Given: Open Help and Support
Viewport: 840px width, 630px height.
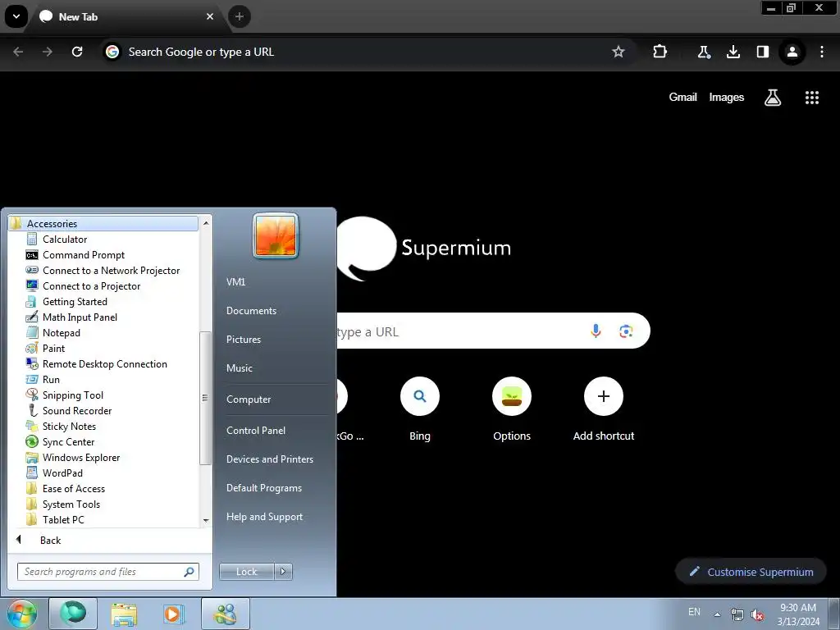Looking at the screenshot, I should tap(264, 517).
